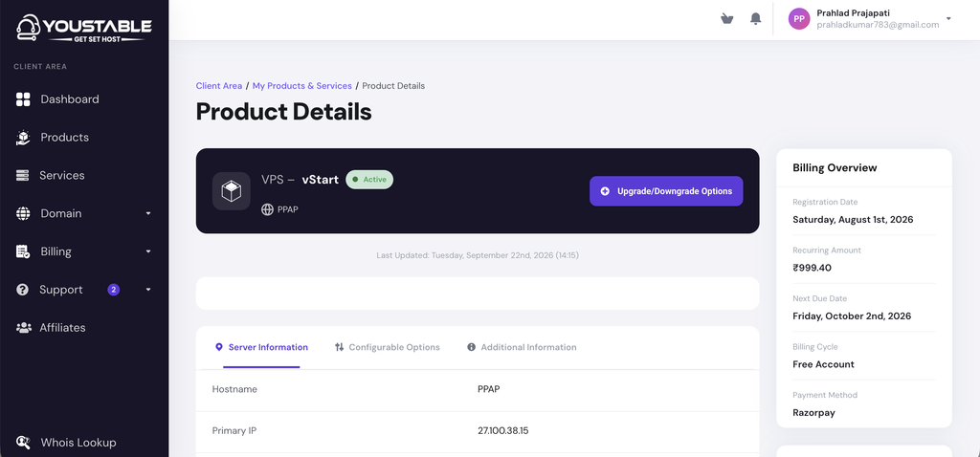Click the Friday, October 2nd, 2026 due date

(852, 316)
